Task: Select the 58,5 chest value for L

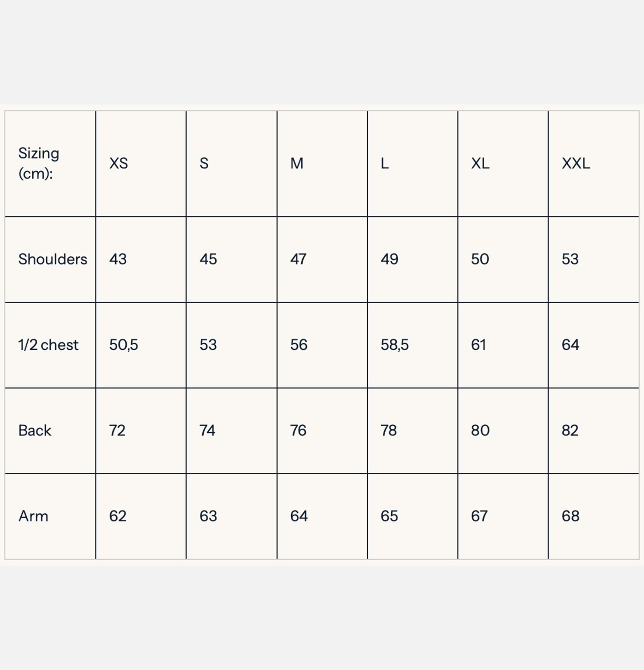Action: pyautogui.click(x=394, y=344)
